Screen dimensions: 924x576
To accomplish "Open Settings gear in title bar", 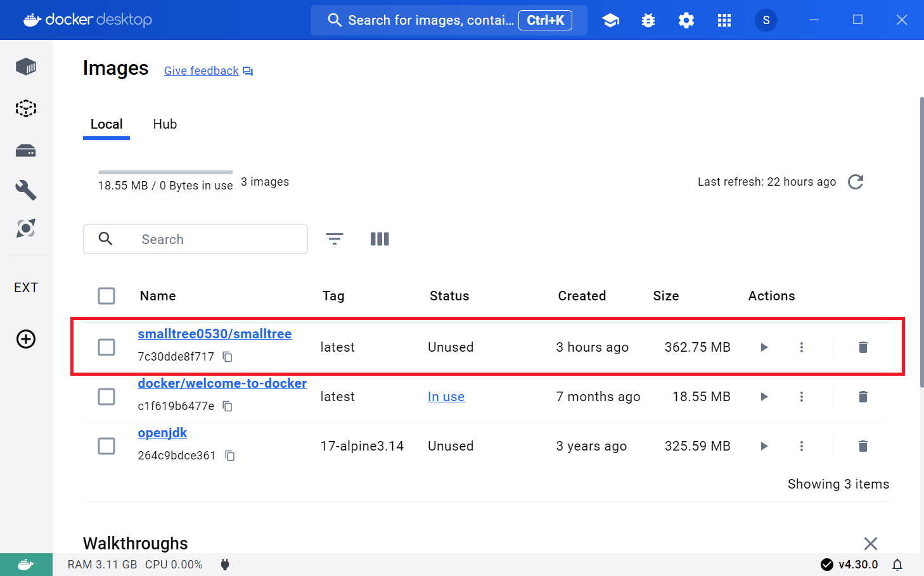I will point(686,20).
